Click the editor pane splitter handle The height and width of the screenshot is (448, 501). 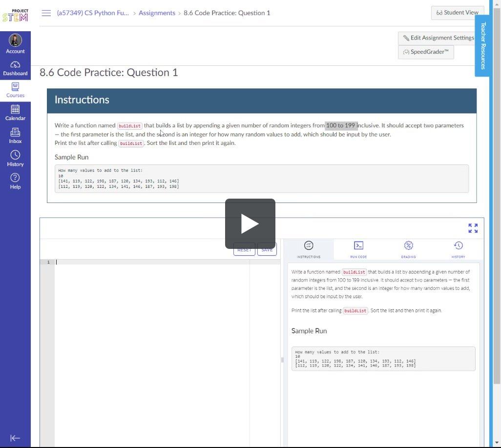point(282,360)
